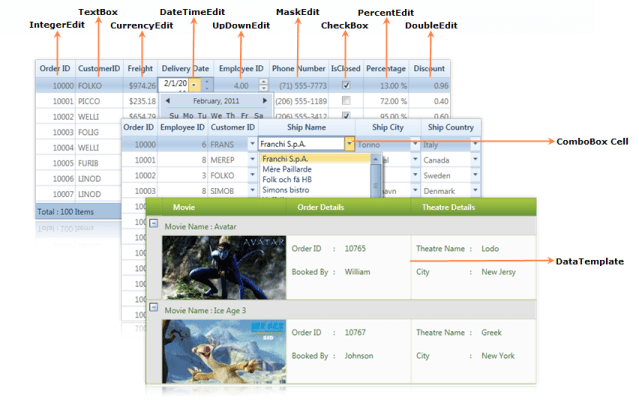Click the Discount column header
This screenshot has height=412, width=639.
click(429, 68)
